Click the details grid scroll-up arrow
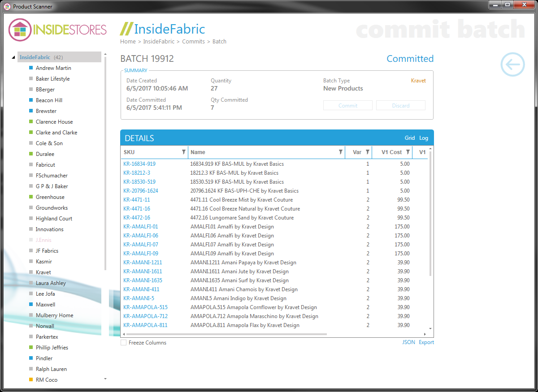This screenshot has height=392, width=538. tap(430, 149)
